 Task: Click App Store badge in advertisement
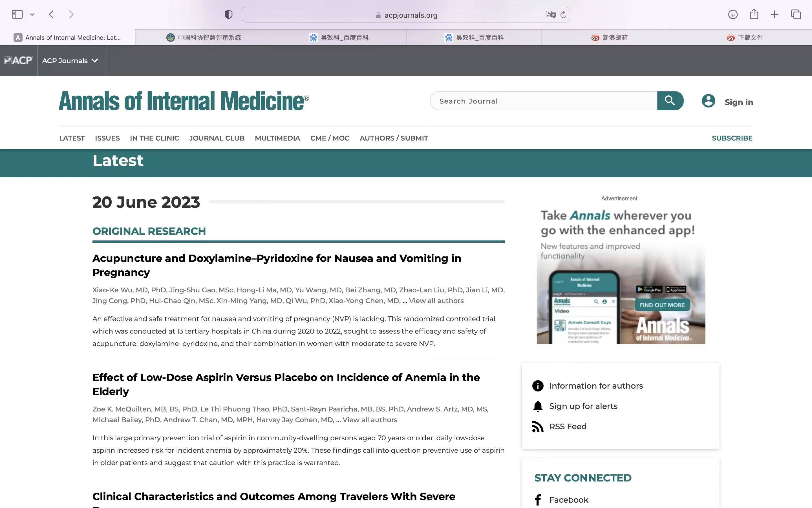point(676,289)
